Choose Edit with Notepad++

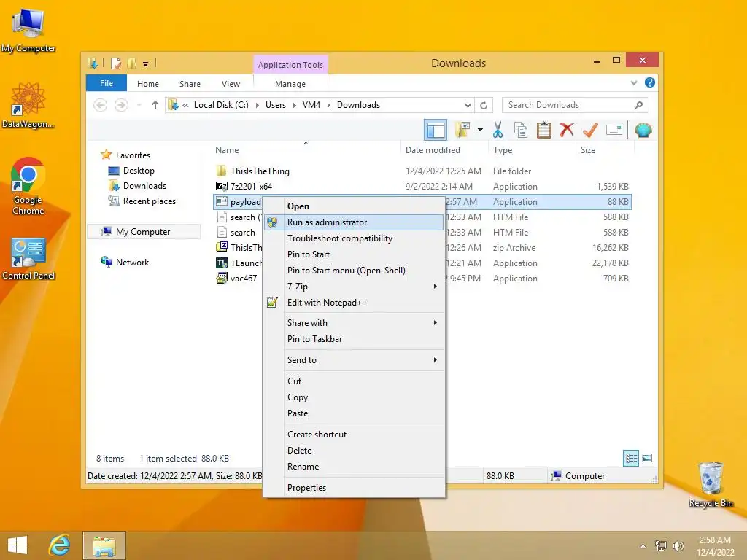[354, 303]
